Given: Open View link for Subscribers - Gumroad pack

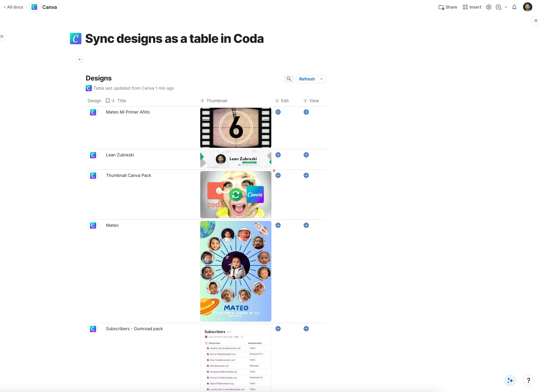Looking at the screenshot, I should 306,329.
